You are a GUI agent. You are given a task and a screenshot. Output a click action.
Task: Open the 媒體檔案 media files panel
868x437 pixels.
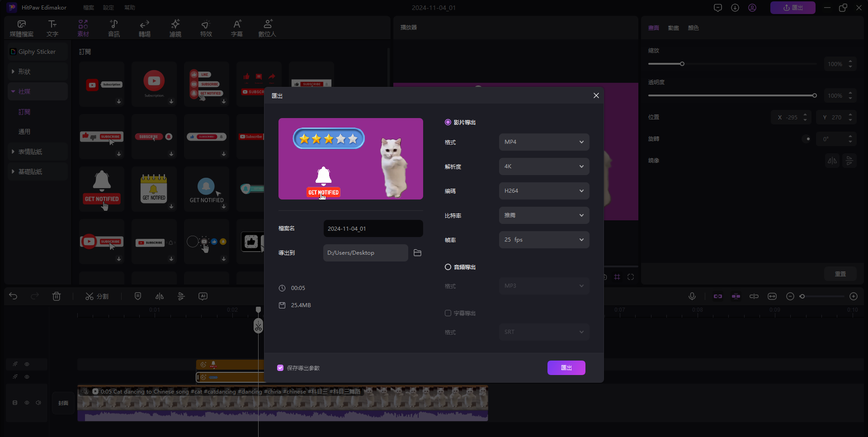click(22, 28)
